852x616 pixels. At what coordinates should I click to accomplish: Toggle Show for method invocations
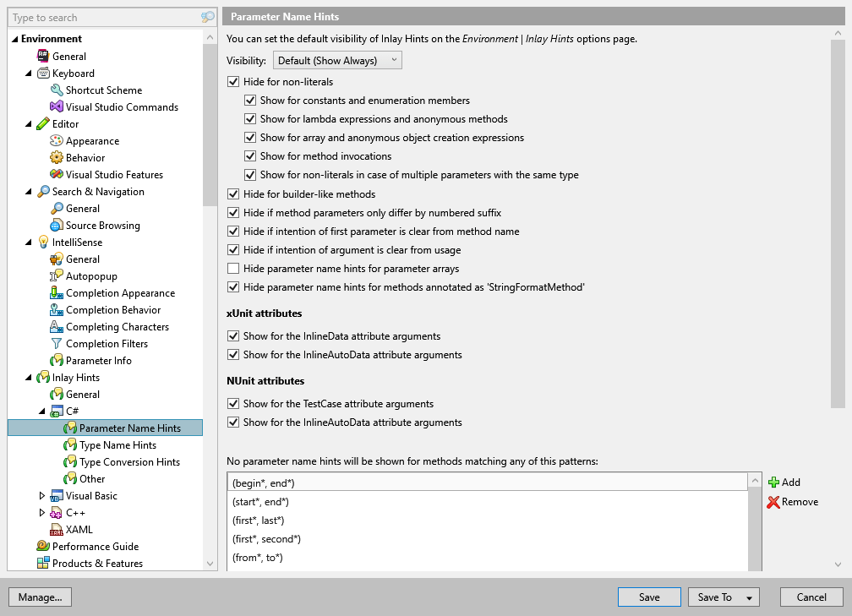(250, 155)
